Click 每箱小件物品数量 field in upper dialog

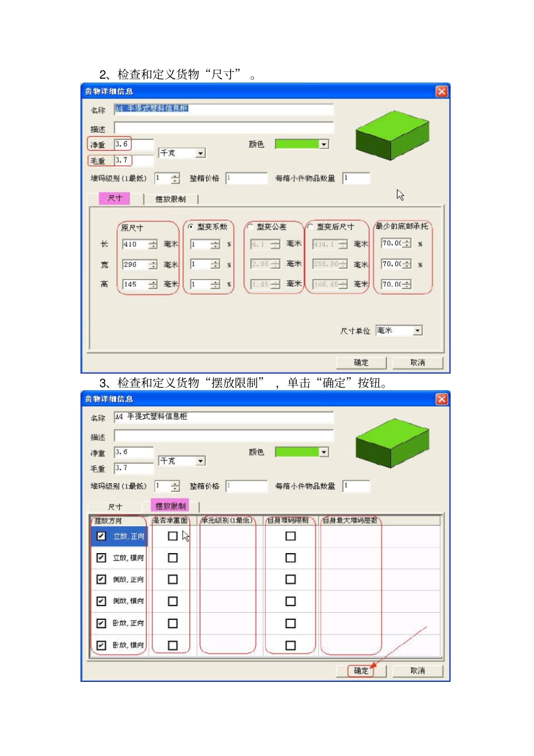tap(356, 178)
